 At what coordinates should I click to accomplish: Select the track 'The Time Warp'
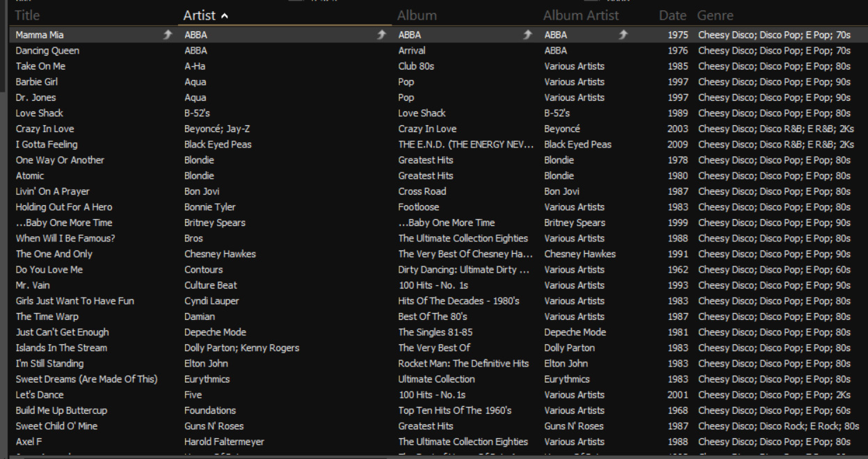click(46, 316)
